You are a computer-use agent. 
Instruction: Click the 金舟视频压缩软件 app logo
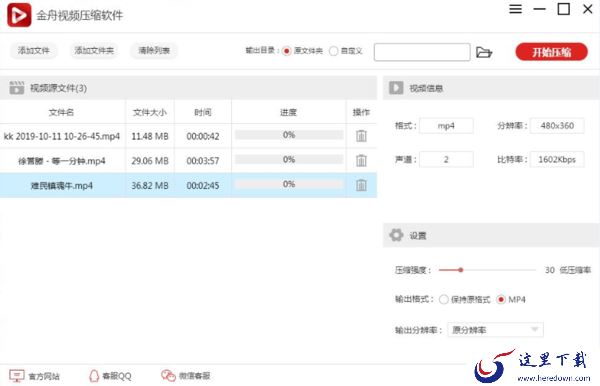(x=19, y=15)
